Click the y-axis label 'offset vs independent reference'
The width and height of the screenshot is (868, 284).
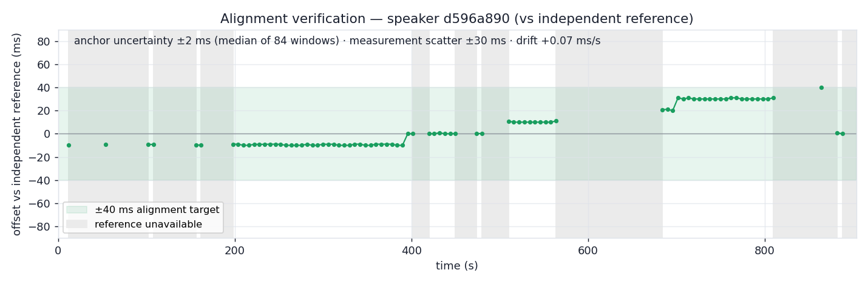point(16,134)
